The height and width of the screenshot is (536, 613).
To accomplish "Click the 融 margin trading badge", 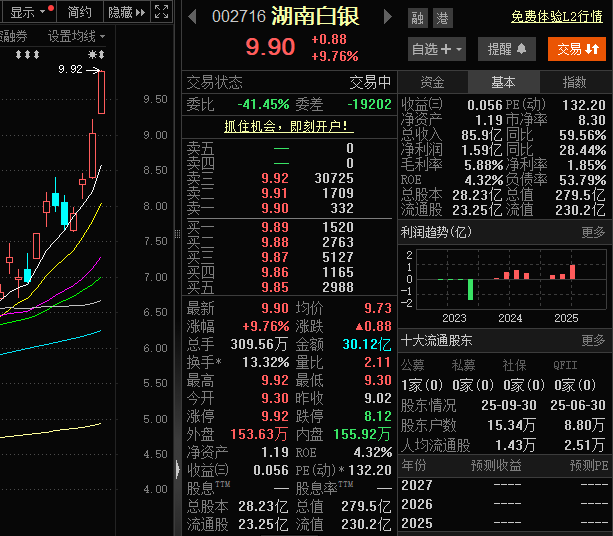I will click(x=417, y=18).
